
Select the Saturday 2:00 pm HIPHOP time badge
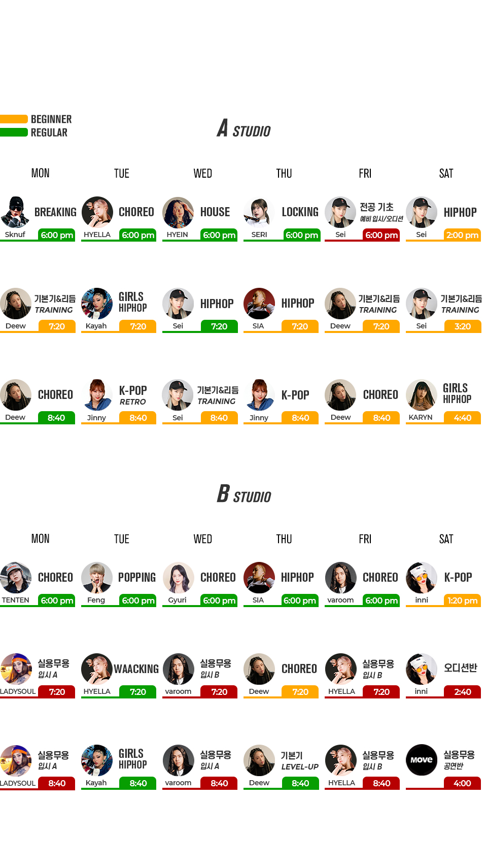tap(463, 235)
